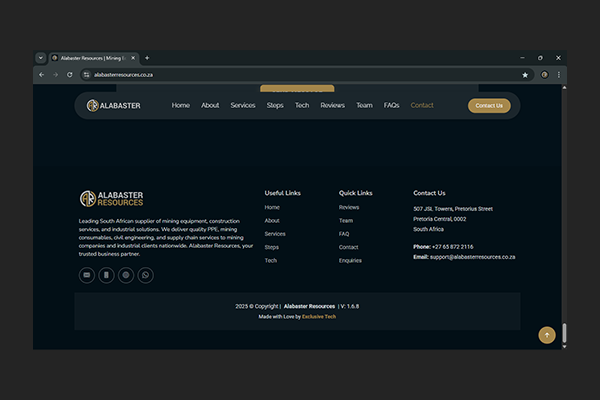Click Steps under Useful Links
This screenshot has height=400, width=600.
coord(271,247)
